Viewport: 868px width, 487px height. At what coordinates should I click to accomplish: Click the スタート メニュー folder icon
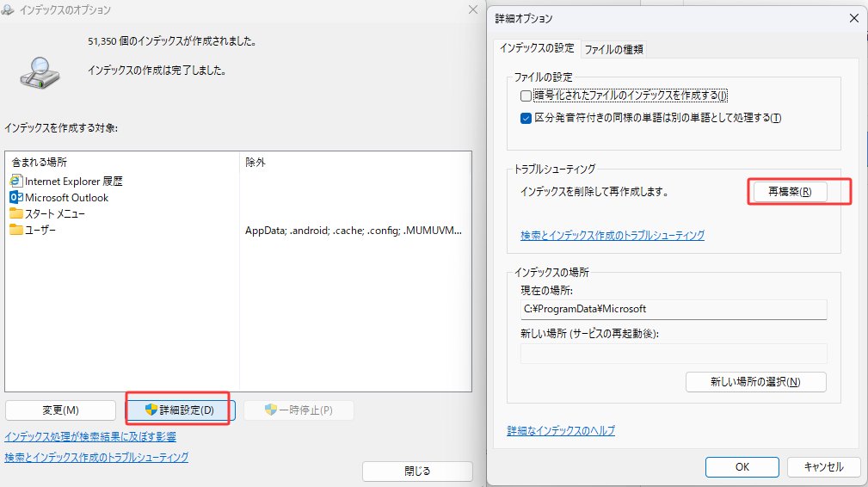pyautogui.click(x=16, y=213)
